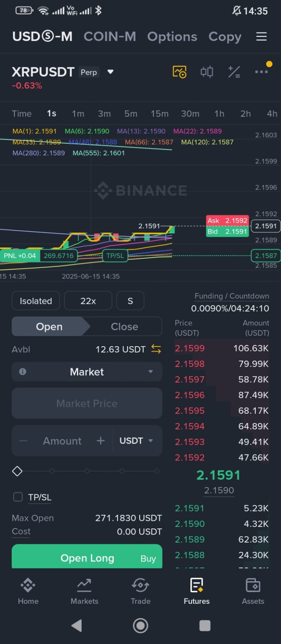Select ask price 2.1592 in order book

click(190, 457)
